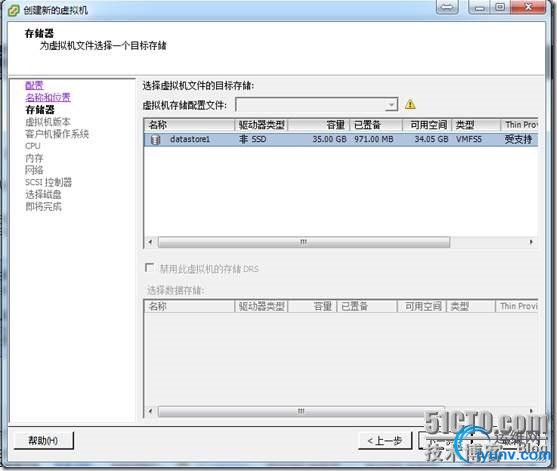Click 名称 header in lower datastore table
The height and width of the screenshot is (471, 557).
pos(189,306)
